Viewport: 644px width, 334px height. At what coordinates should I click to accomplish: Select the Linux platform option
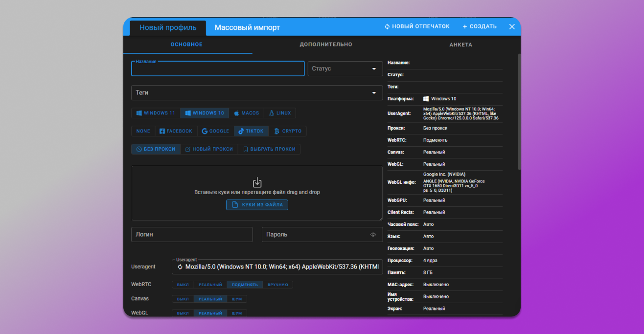point(280,113)
